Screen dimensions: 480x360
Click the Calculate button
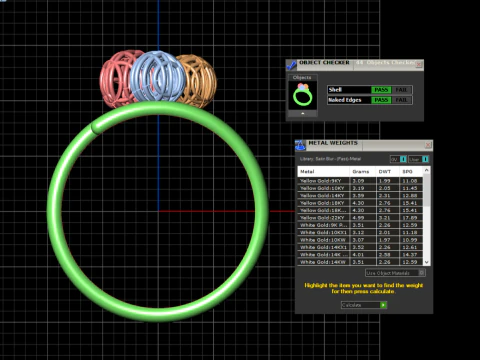364,305
